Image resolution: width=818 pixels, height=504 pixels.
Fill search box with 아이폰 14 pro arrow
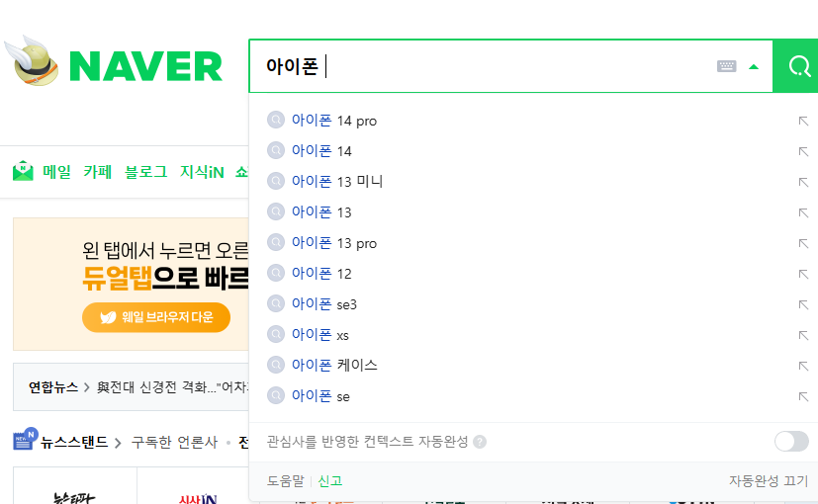[803, 121]
